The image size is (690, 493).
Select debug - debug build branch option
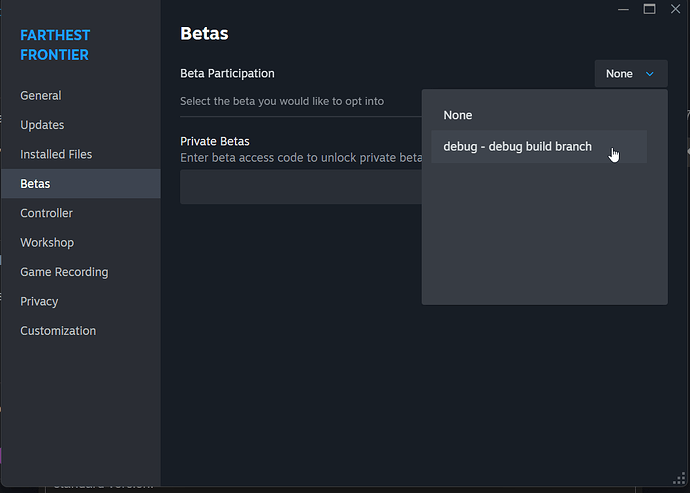pyautogui.click(x=518, y=147)
